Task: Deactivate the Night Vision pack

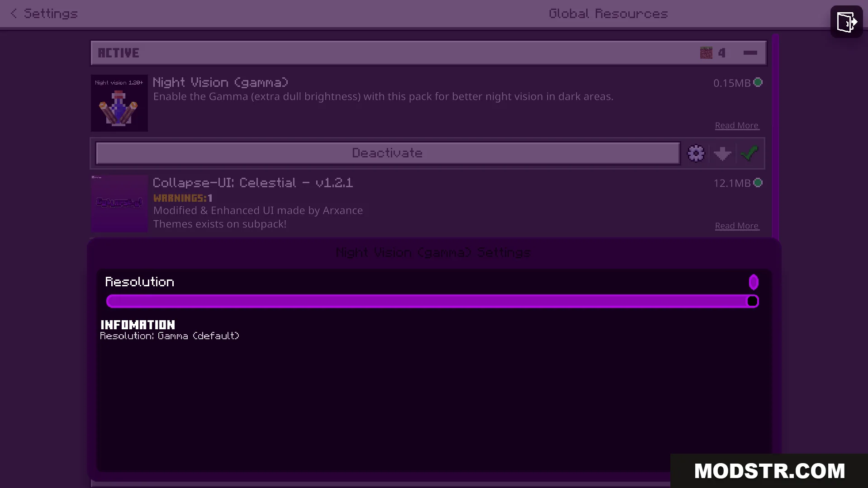Action: tap(388, 153)
